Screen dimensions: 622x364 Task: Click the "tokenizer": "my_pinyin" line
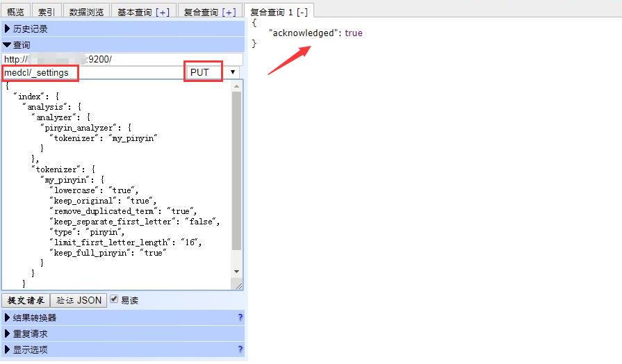point(104,138)
